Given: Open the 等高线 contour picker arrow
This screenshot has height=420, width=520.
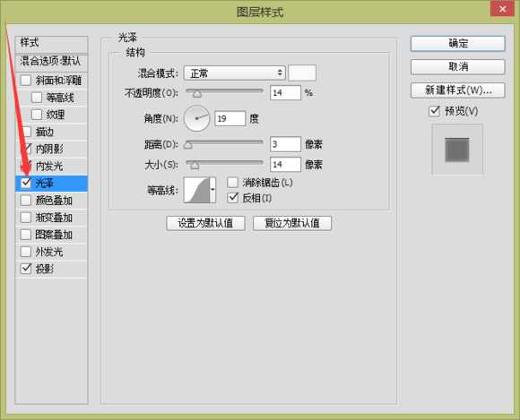Looking at the screenshot, I should [212, 190].
